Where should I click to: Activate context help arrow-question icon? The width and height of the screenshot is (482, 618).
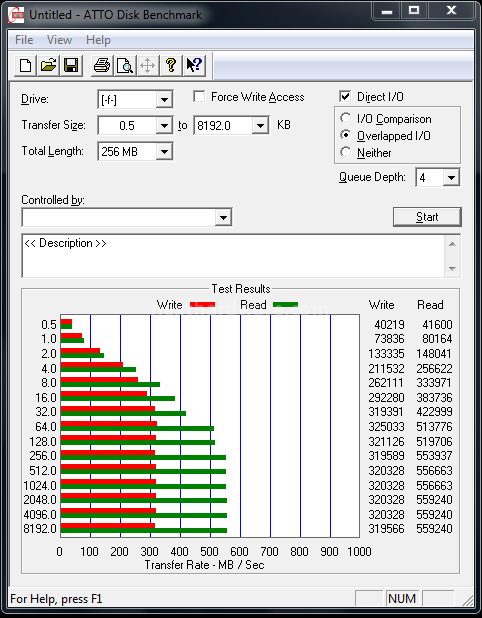tap(194, 65)
